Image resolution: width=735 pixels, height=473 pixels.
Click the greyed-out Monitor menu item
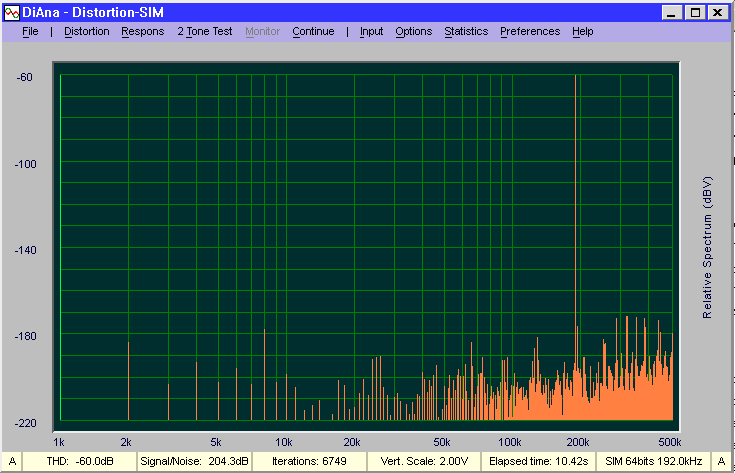pyautogui.click(x=262, y=31)
